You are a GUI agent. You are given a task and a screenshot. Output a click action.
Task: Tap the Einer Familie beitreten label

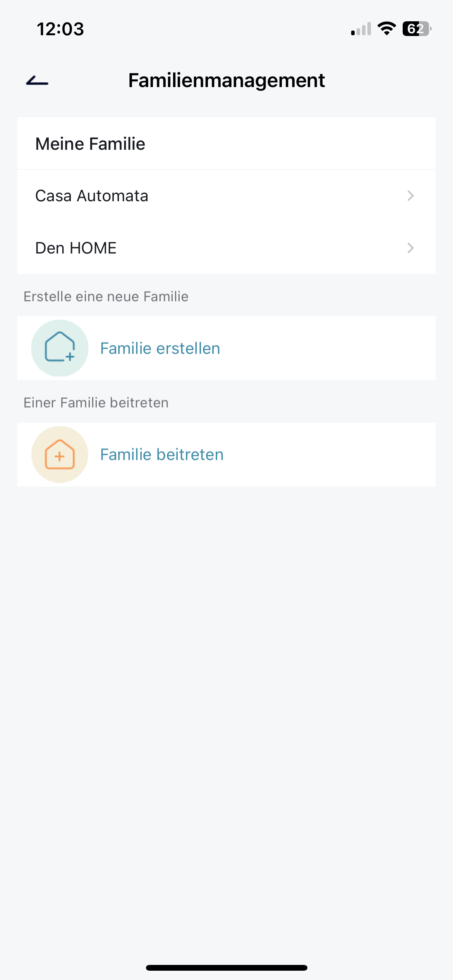[96, 403]
